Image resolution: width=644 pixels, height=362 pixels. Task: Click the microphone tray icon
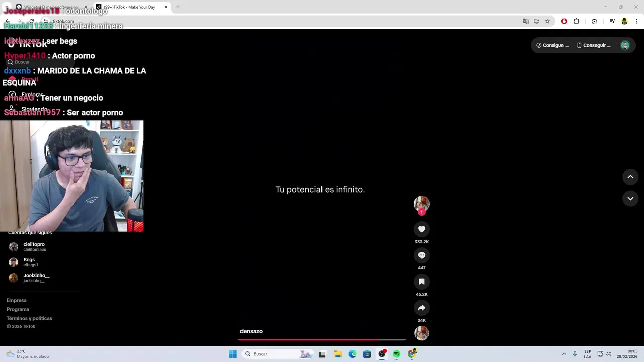[575, 354]
